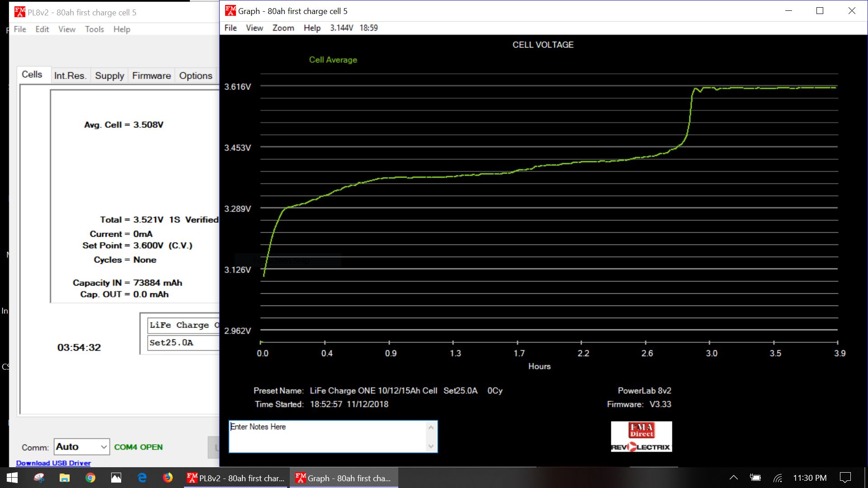Click into the Enter Notes Here field

328,436
